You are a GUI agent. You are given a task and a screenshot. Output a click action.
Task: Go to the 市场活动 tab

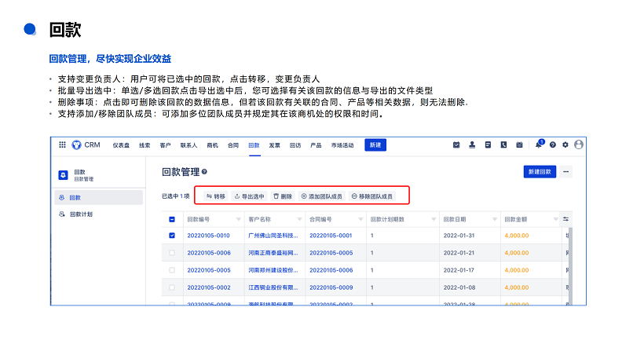342,145
